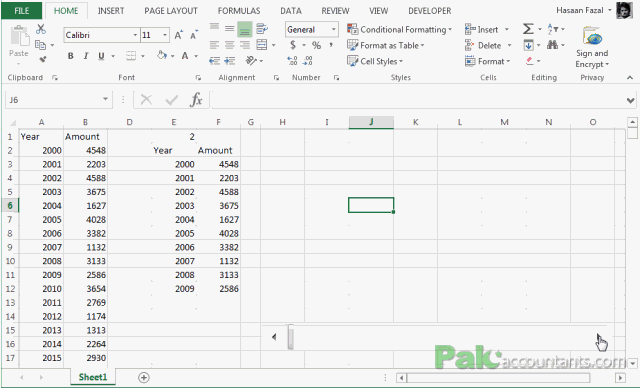Open the Name Box dropdown arrow
Image resolution: width=640 pixels, height=388 pixels.
pos(105,99)
